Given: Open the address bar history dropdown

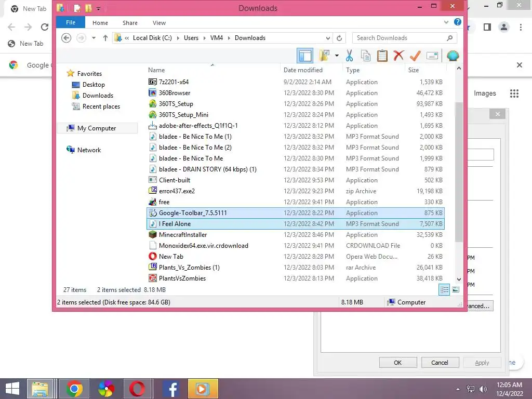Looking at the screenshot, I should click(328, 38).
